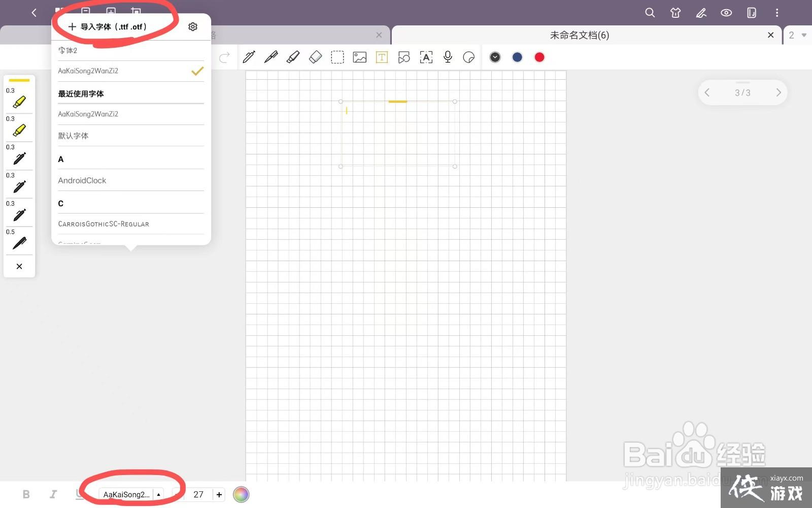Select the highlighter tool in toolbar

pos(293,57)
